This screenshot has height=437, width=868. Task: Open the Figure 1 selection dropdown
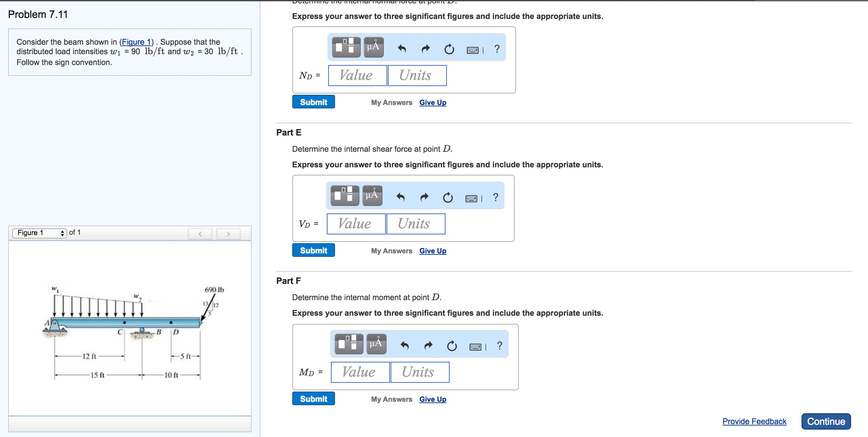tap(38, 233)
